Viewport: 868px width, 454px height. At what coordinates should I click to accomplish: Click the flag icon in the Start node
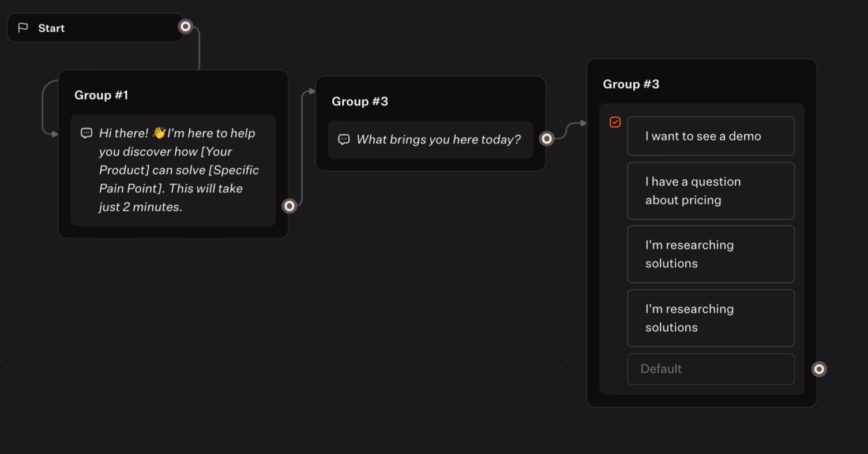click(x=23, y=28)
